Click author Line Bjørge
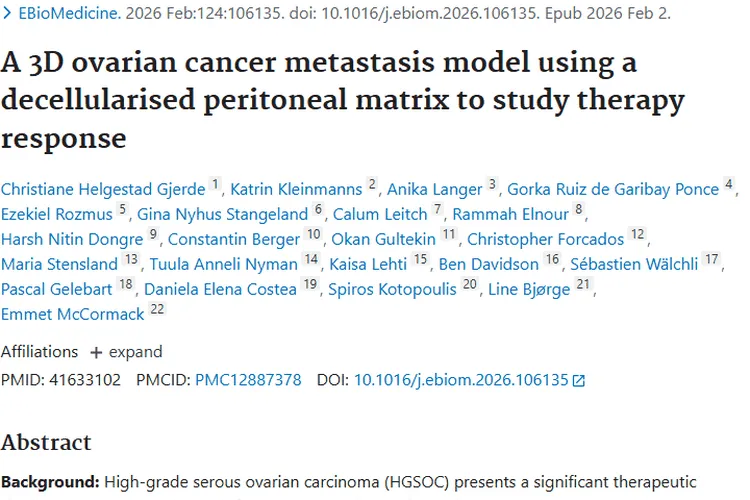 528,289
